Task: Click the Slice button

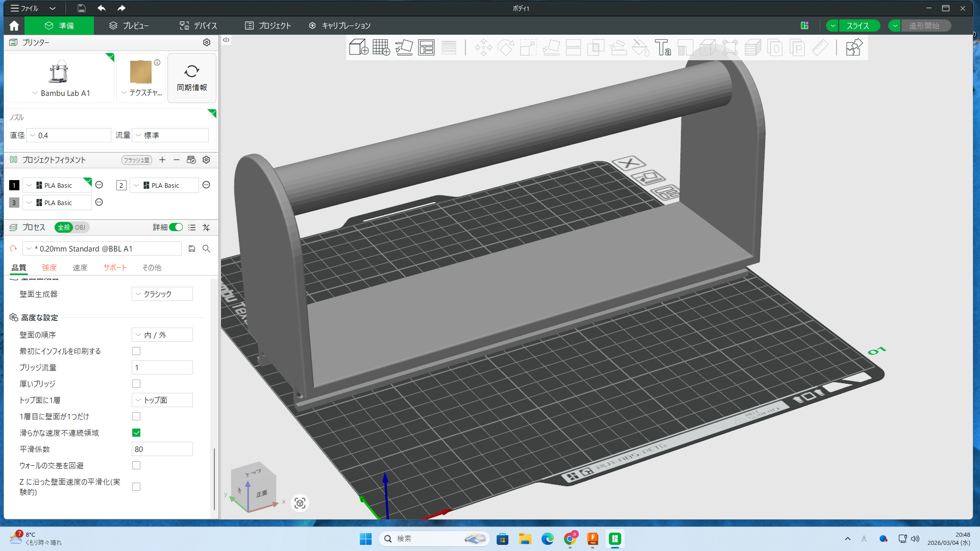Action: (857, 26)
